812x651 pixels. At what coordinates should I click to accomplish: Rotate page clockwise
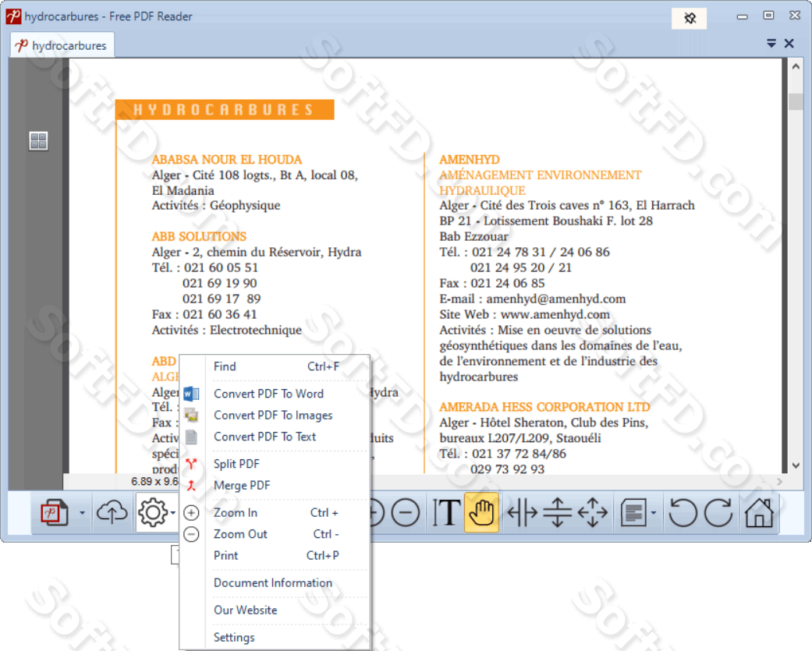tap(718, 513)
